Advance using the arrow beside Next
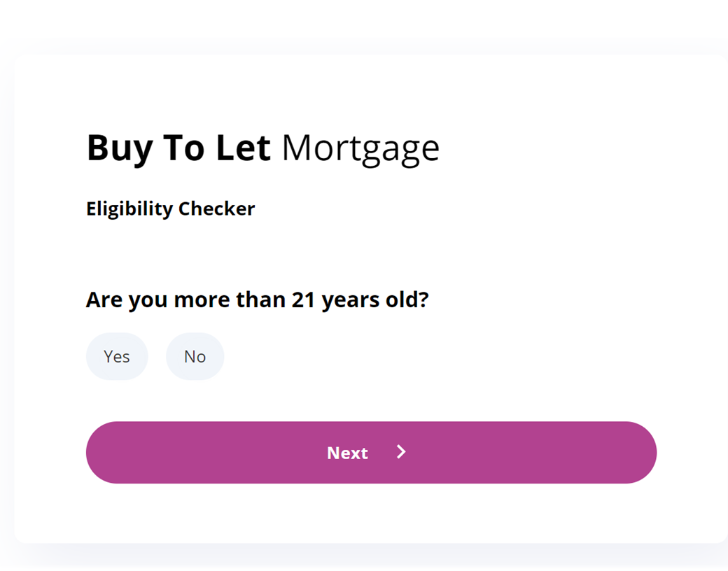This screenshot has height=571, width=728. 402,452
